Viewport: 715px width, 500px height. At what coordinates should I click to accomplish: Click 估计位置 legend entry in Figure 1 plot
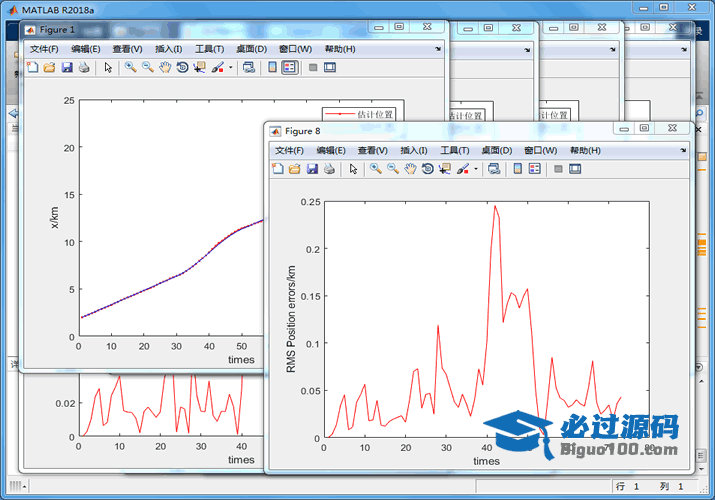tap(358, 114)
